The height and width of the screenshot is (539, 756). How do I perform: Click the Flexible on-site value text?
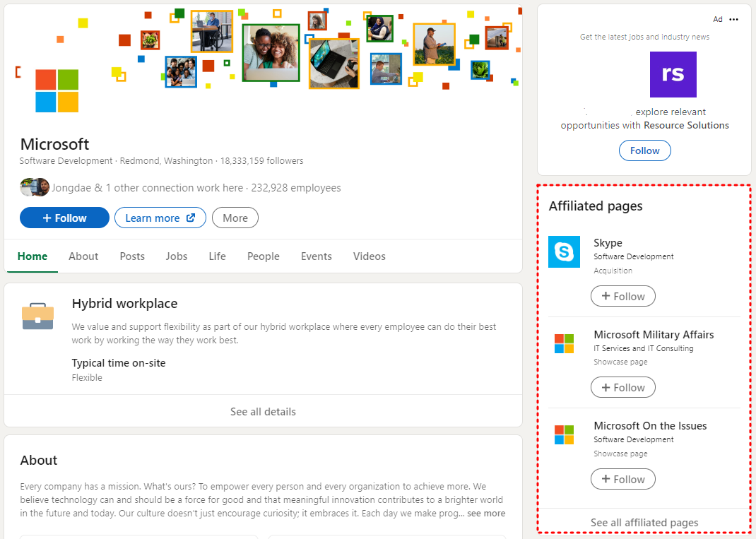click(87, 377)
